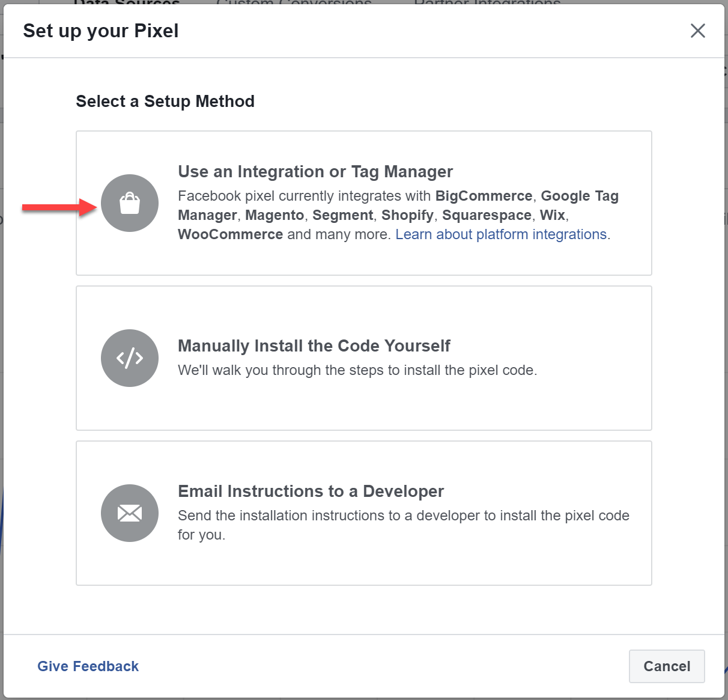The image size is (728, 700).
Task: Switch to the Custom Conversions tab
Action: pos(294,2)
